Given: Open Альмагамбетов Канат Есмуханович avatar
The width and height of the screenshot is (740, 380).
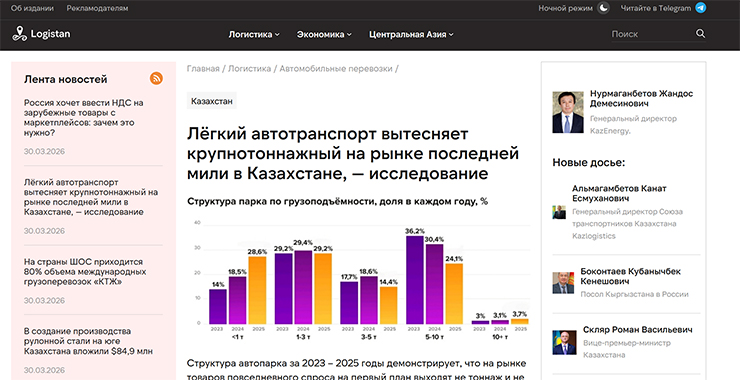Looking at the screenshot, I should pos(559,212).
